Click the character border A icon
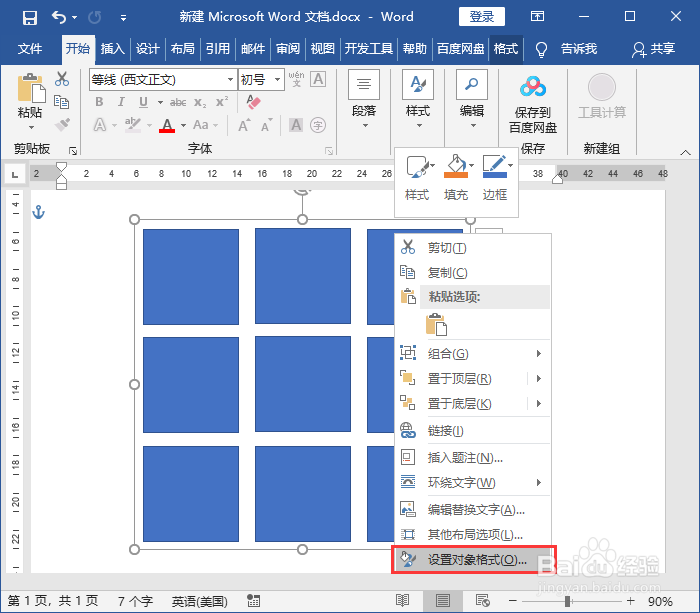 (x=318, y=79)
